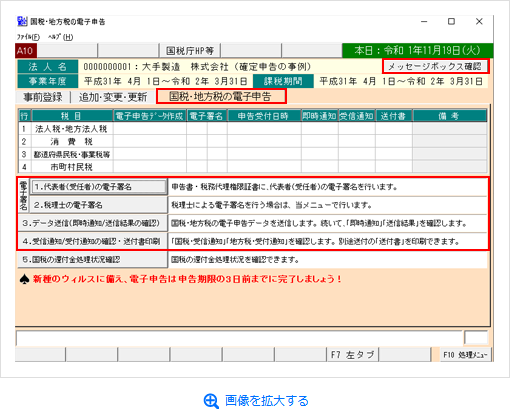
Task: Switch to the 追加・変更・更新 tab
Action: pyautogui.click(x=113, y=97)
